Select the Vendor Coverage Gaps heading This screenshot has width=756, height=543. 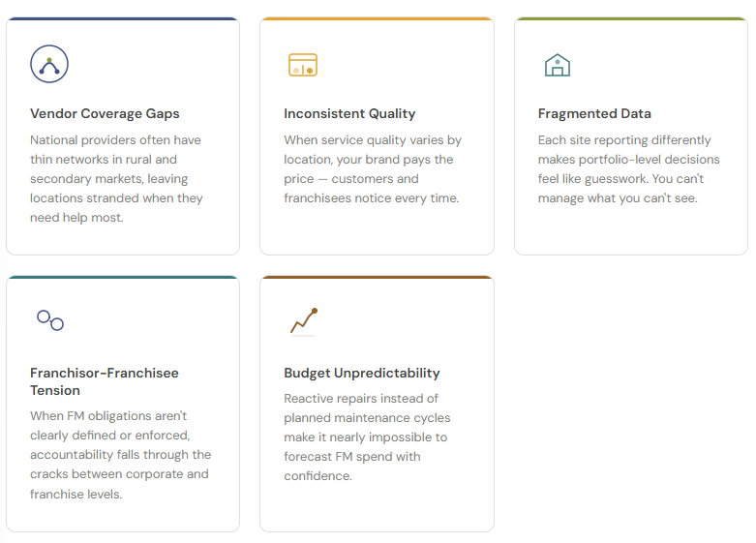coord(105,113)
